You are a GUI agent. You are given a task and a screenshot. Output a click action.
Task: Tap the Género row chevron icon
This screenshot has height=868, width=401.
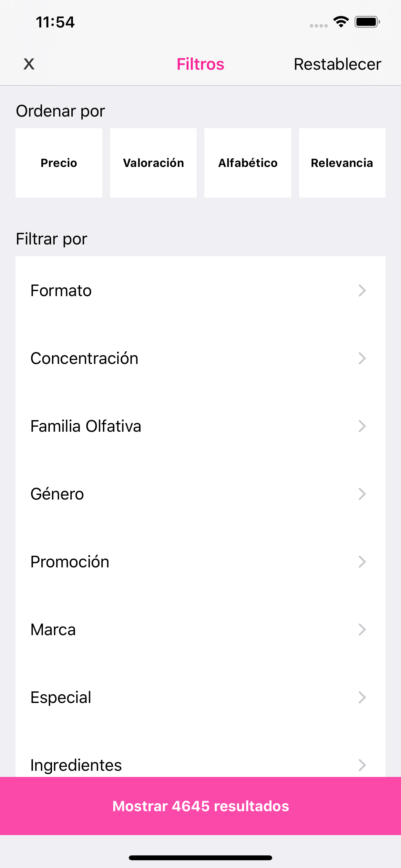pyautogui.click(x=362, y=494)
